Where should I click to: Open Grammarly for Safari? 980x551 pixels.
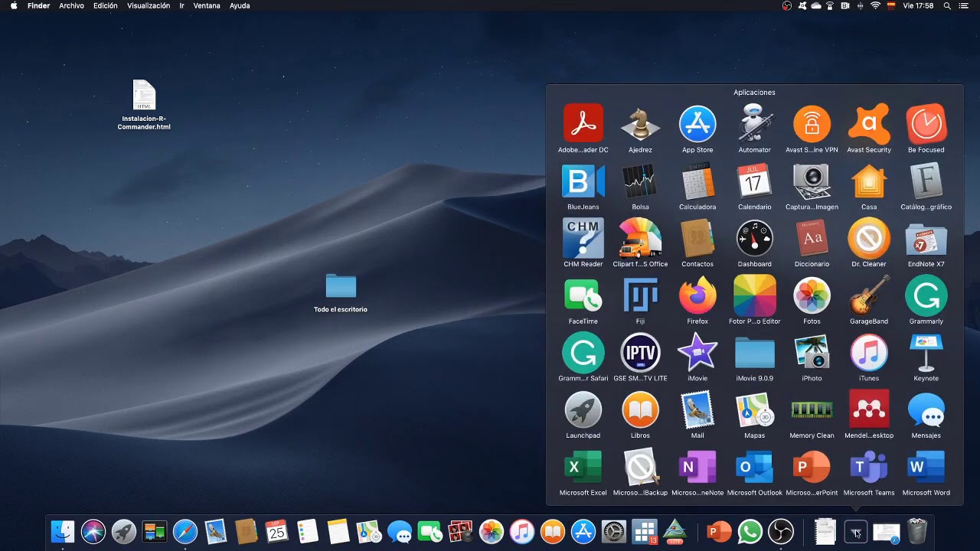tap(583, 352)
